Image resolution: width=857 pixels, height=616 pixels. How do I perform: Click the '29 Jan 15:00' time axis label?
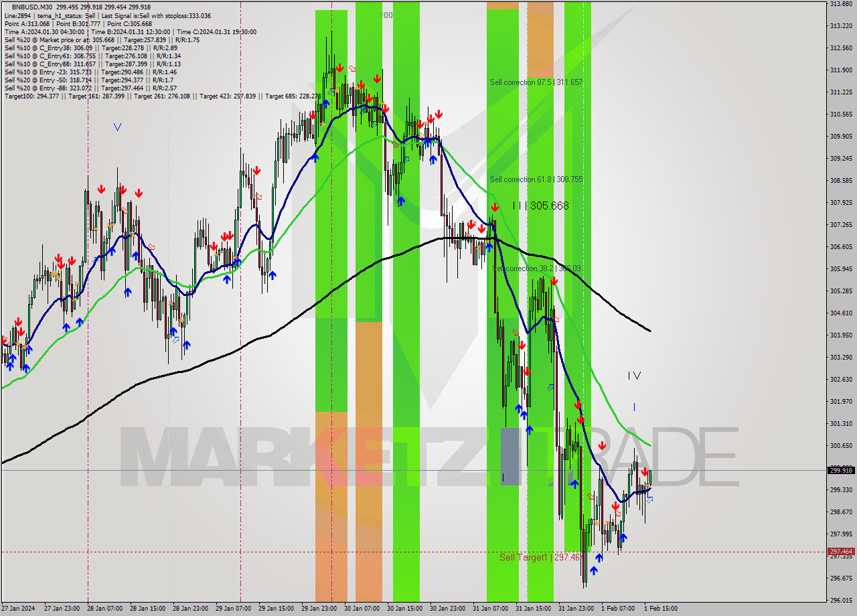point(277,609)
